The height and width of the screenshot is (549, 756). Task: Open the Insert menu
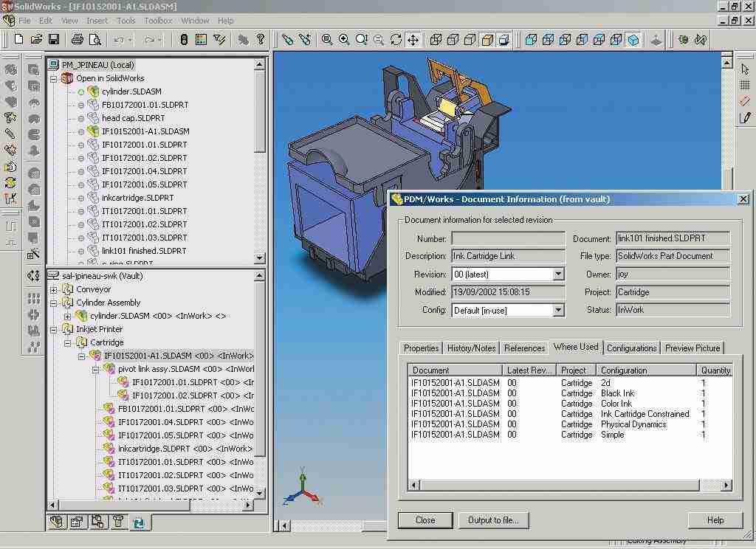click(x=97, y=21)
